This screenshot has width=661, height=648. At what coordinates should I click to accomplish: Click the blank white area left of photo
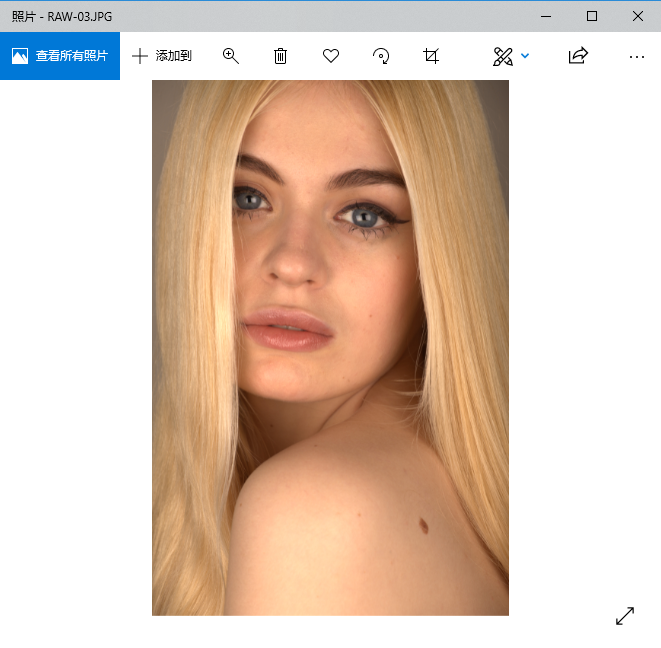tap(75, 350)
